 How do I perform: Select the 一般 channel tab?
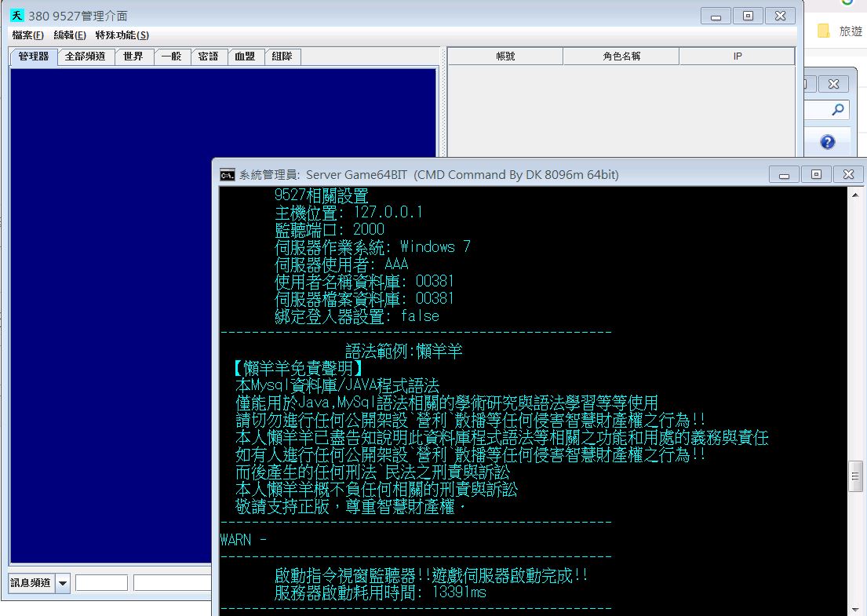click(172, 56)
